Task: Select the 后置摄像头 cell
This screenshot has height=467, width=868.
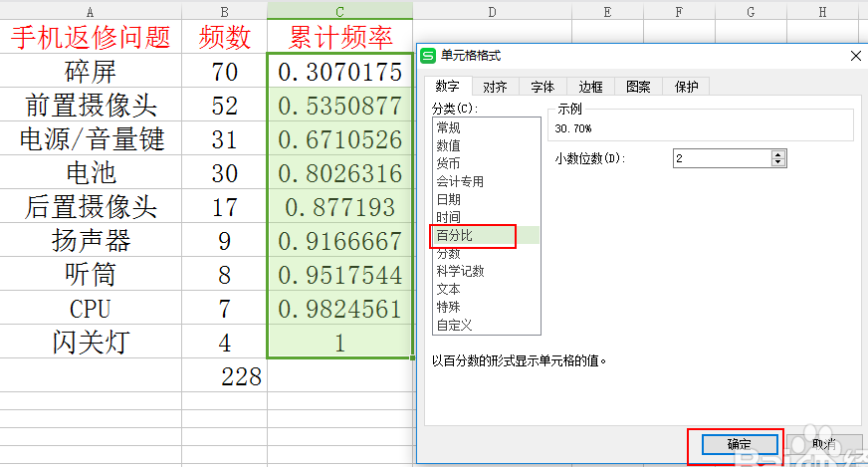Action: coord(91,207)
